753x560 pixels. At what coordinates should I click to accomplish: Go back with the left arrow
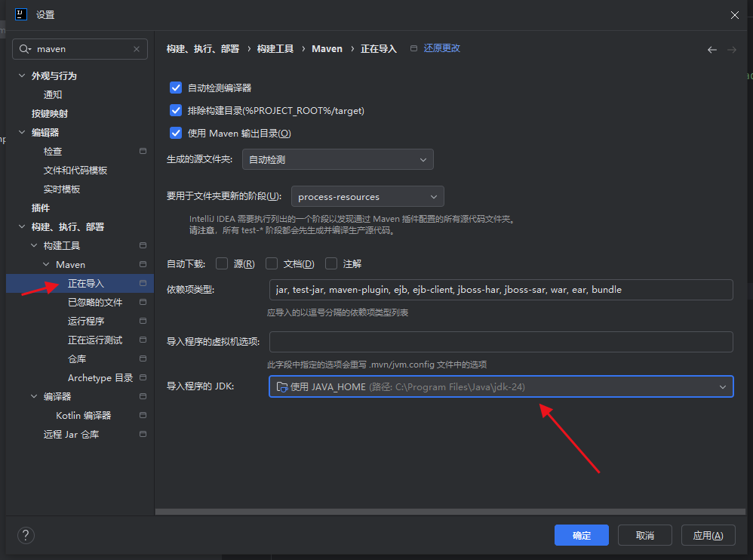pos(712,50)
